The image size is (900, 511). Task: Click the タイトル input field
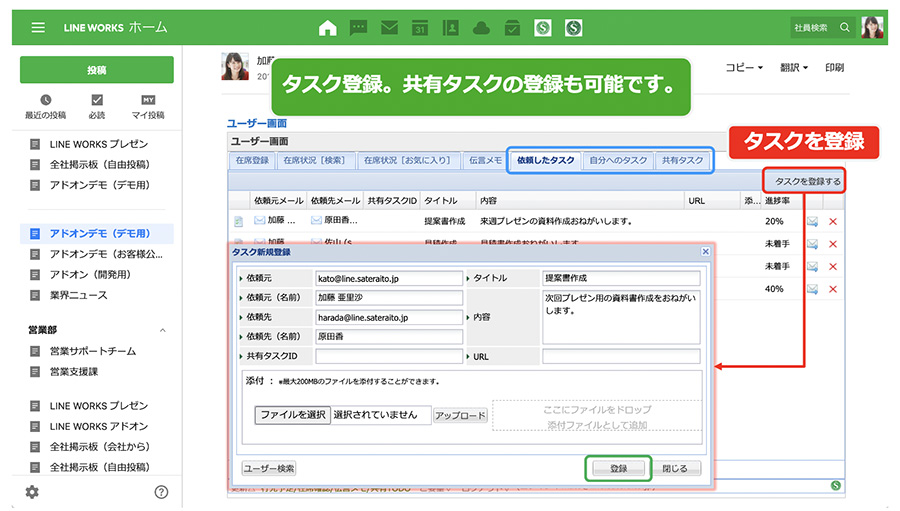pyautogui.click(x=621, y=278)
